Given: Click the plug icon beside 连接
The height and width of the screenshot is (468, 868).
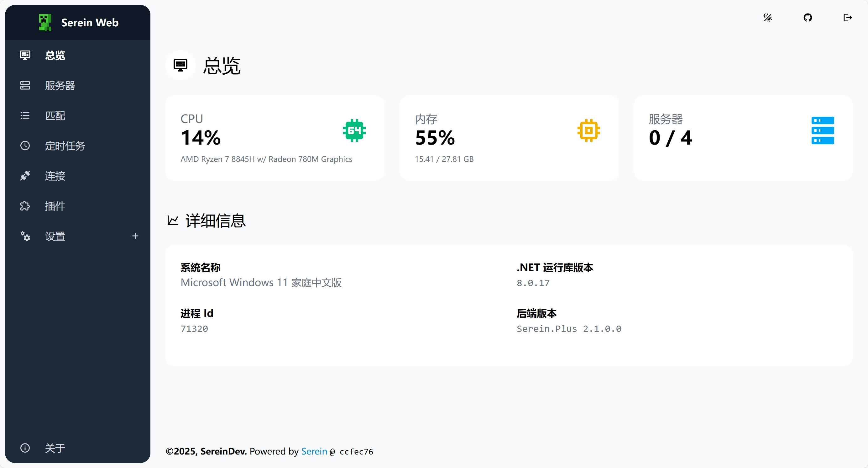Looking at the screenshot, I should click(x=25, y=176).
